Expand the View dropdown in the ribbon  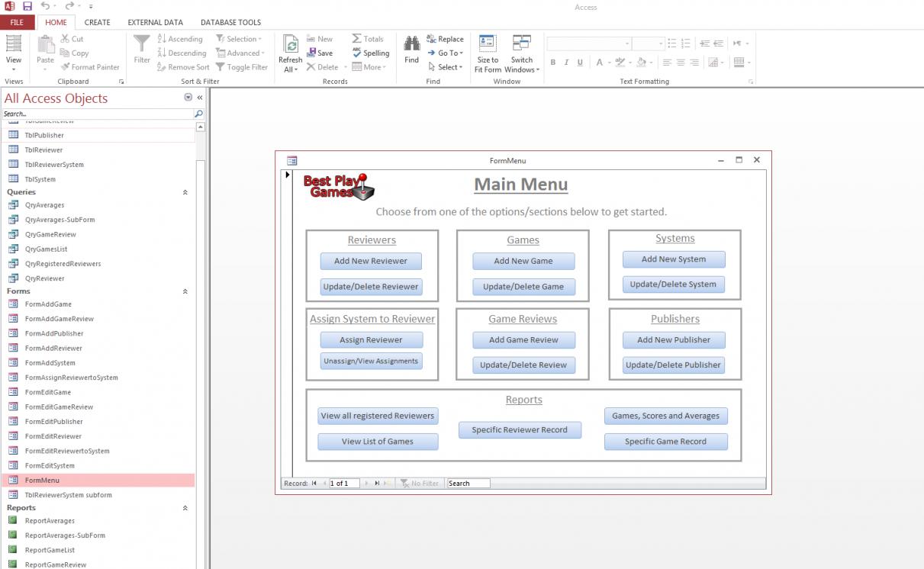pos(14,69)
